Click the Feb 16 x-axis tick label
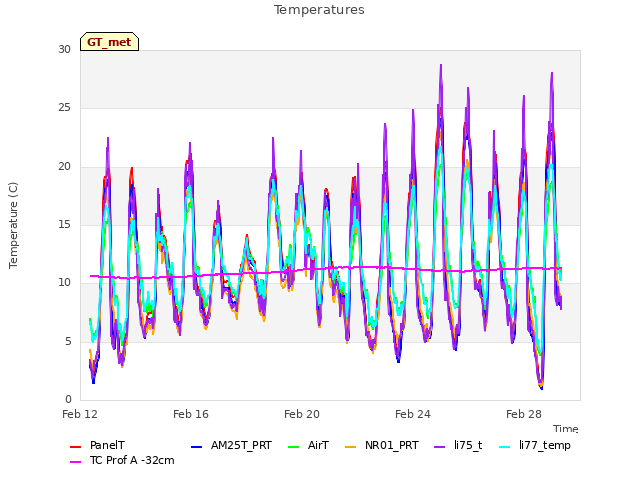640x480 pixels. pyautogui.click(x=191, y=414)
